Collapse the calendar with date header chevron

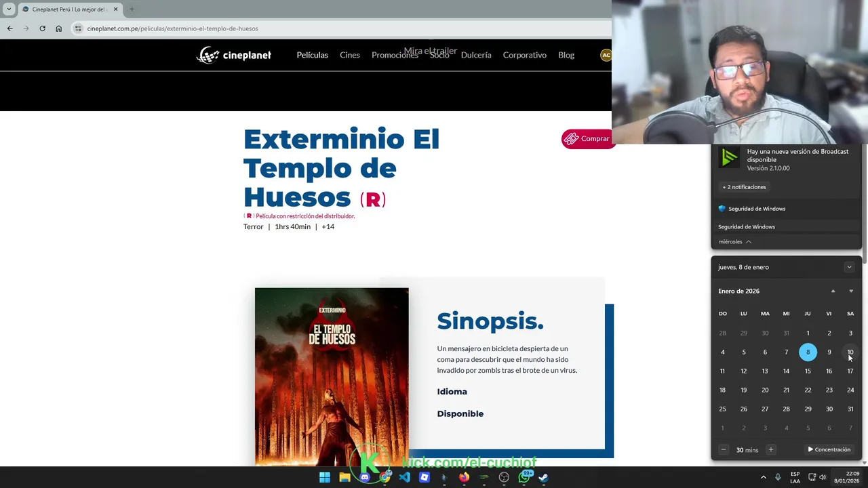pyautogui.click(x=849, y=267)
